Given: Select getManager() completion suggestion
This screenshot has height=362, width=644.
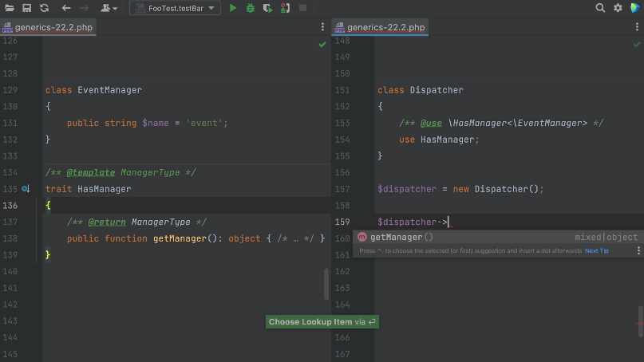Looking at the screenshot, I should (498, 238).
